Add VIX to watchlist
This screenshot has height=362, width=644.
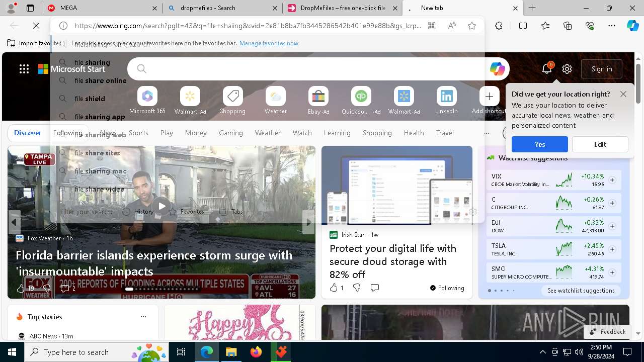pyautogui.click(x=612, y=180)
